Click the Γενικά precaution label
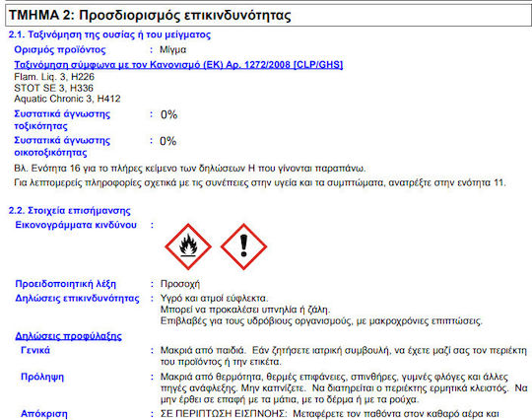The height and width of the screenshot is (420, 532). pos(35,350)
